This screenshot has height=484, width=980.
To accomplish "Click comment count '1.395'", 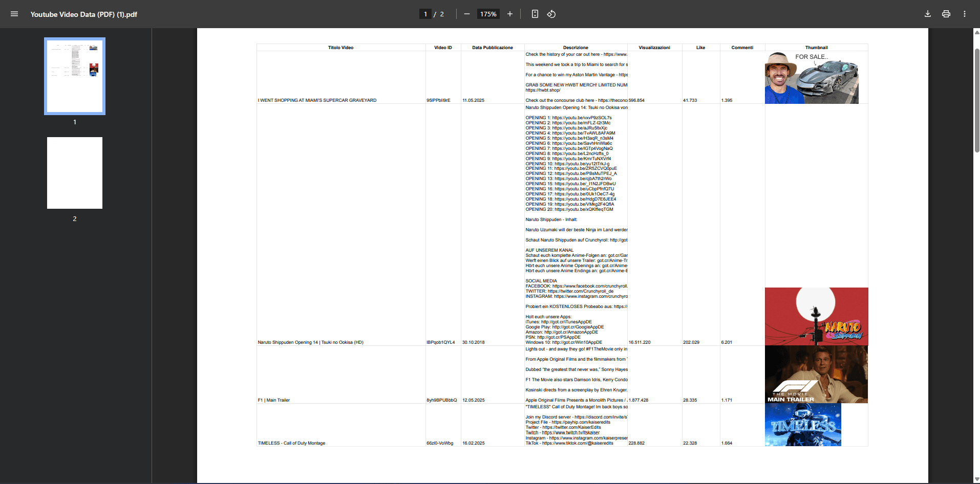I will point(727,100).
